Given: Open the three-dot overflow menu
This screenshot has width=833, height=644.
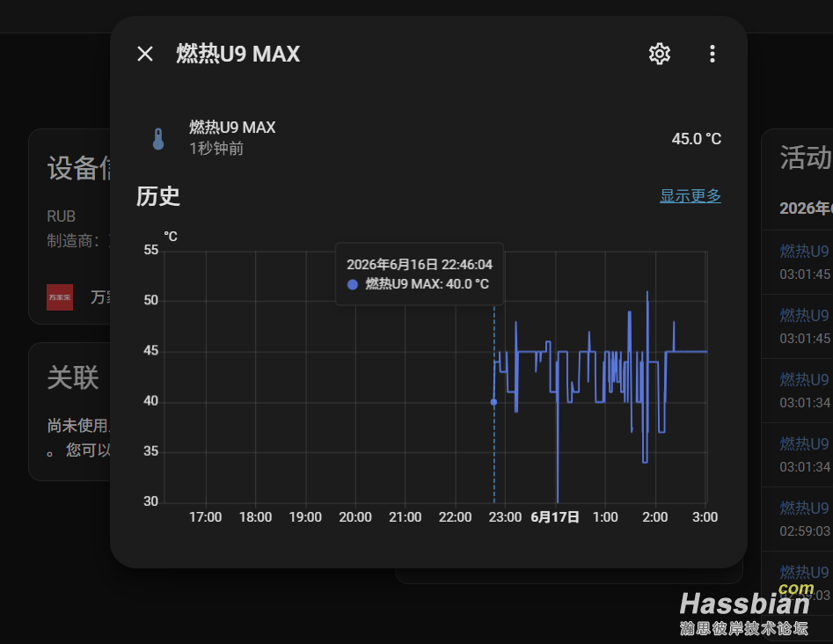Looking at the screenshot, I should click(x=712, y=54).
